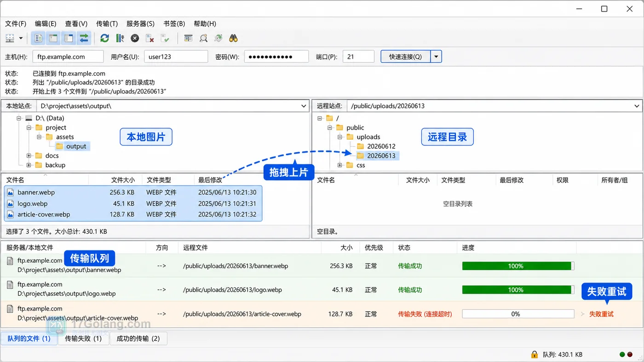Select banner.webp in local file list
Image resolution: width=644 pixels, height=362 pixels.
(133, 192)
